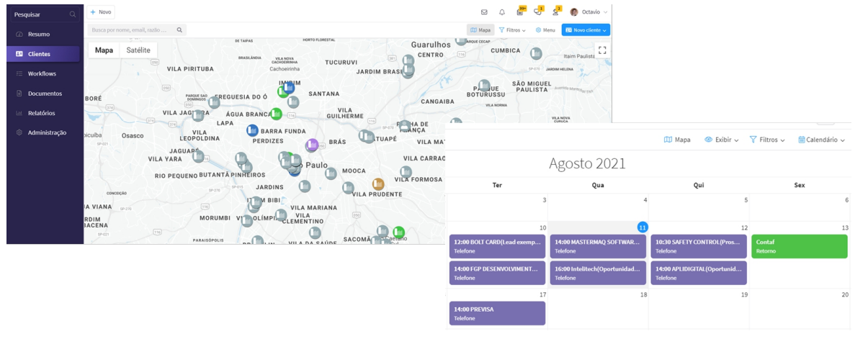Open calendar icon with 99+ badge
Image resolution: width=868 pixels, height=344 pixels.
tap(520, 12)
